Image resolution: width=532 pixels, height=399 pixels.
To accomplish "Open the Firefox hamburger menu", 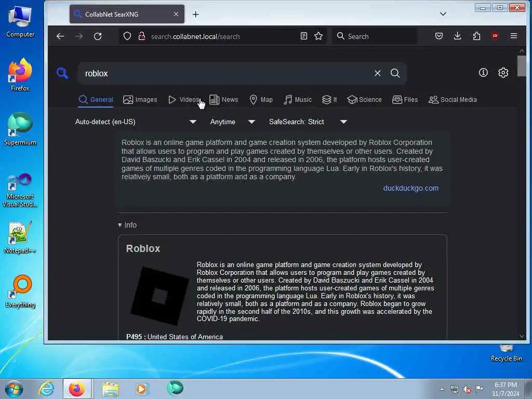I will point(514,36).
